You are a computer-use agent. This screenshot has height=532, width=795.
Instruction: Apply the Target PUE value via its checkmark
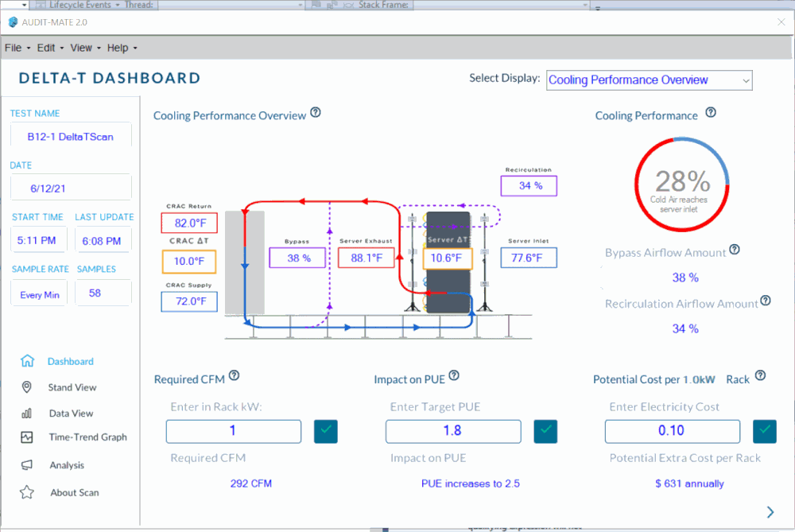(x=545, y=431)
